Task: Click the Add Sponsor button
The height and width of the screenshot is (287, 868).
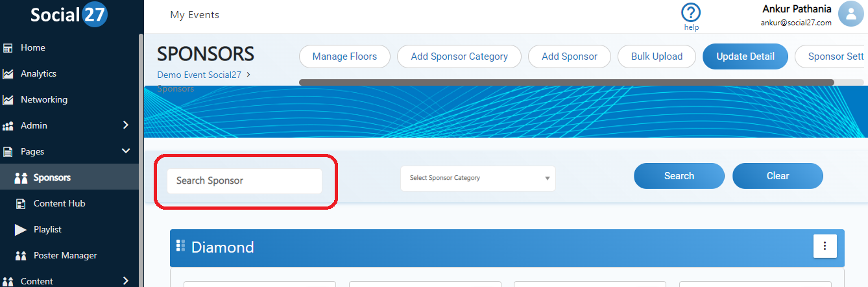Action: coord(570,56)
